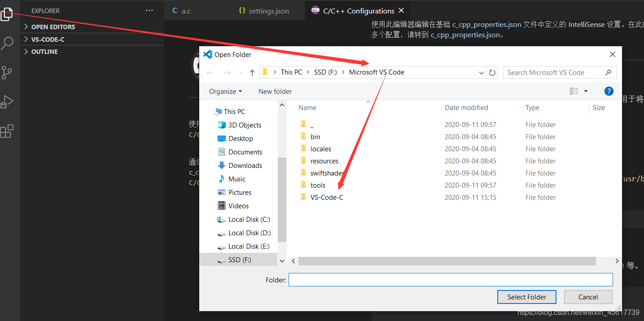
Task: Select Music in navigation pane
Action: pyautogui.click(x=237, y=179)
